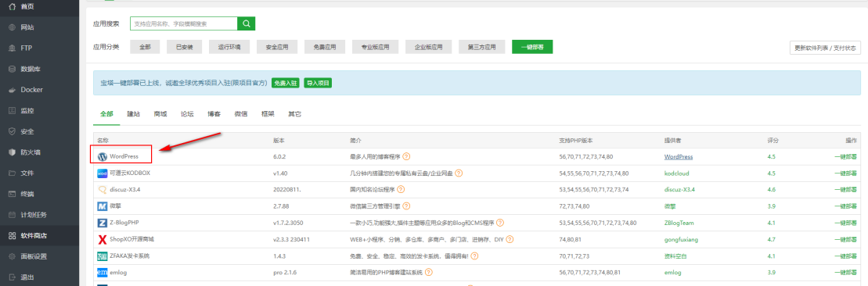Open the 首页 home icon in sidebar

pos(13,6)
